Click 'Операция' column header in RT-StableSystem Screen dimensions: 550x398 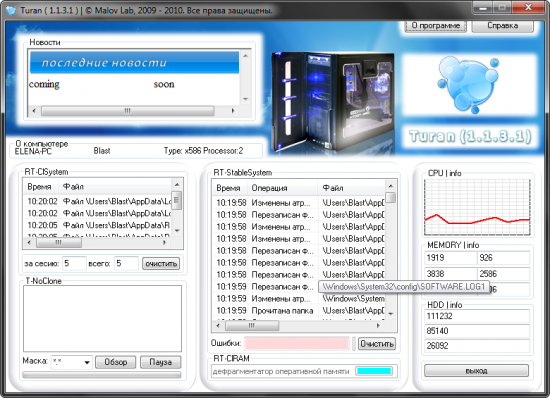283,188
